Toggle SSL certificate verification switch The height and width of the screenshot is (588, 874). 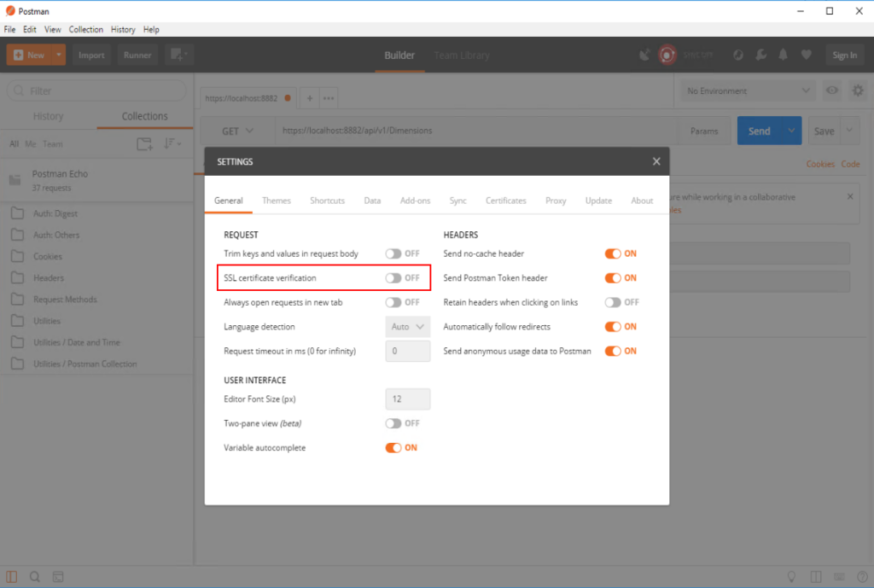click(x=393, y=278)
